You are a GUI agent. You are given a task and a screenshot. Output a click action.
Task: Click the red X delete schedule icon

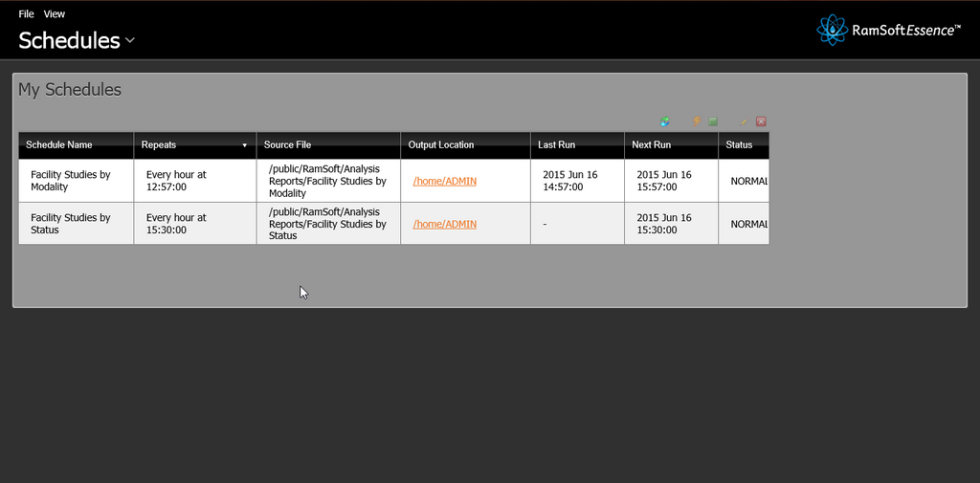pyautogui.click(x=761, y=121)
